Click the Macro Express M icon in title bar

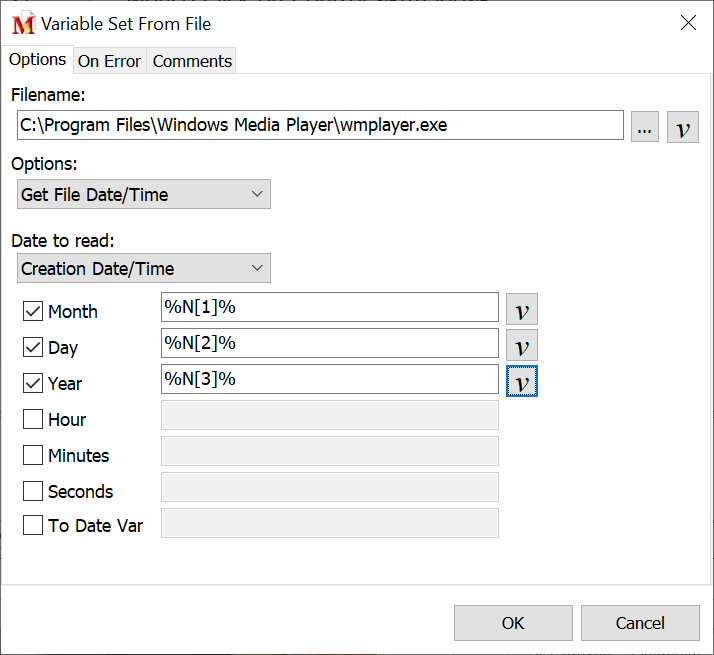23,23
